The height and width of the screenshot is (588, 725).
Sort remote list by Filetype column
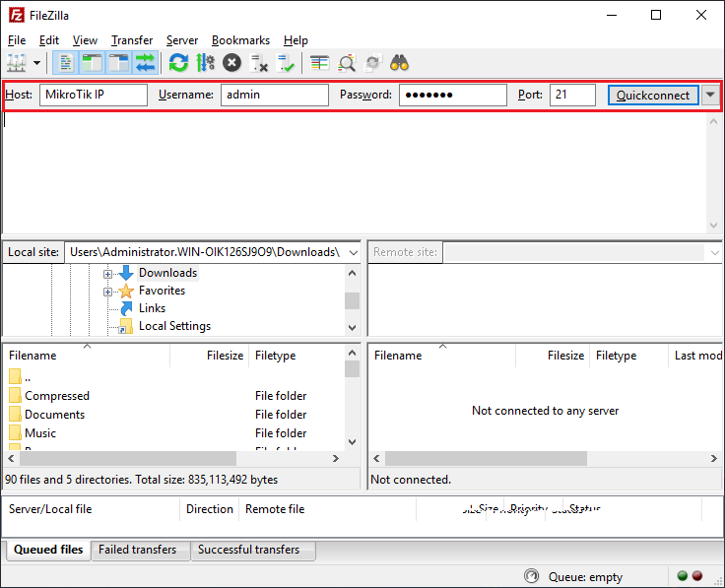pos(628,356)
